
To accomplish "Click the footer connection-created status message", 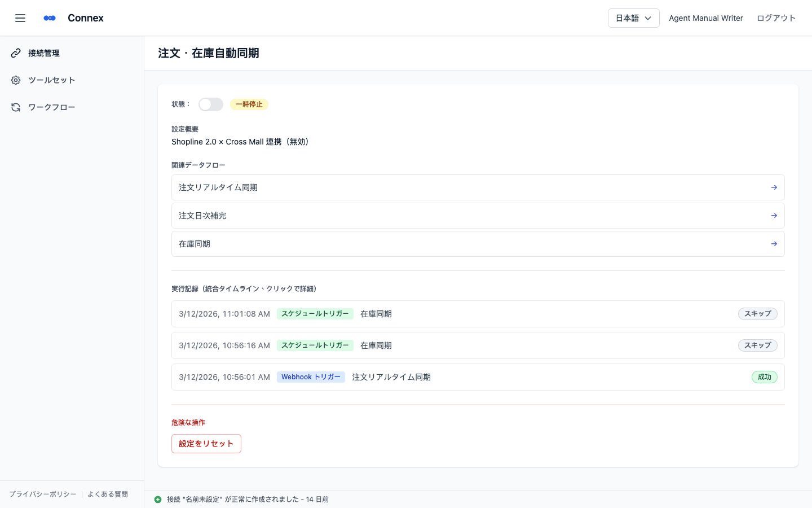I will pos(248,500).
